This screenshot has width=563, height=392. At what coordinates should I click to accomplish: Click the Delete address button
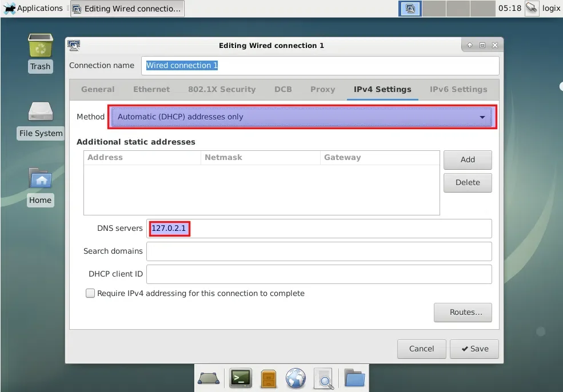(x=468, y=183)
